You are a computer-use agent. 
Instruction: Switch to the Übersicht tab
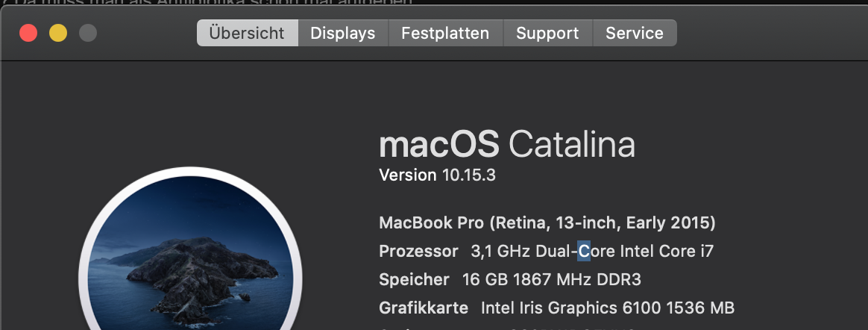point(247,33)
